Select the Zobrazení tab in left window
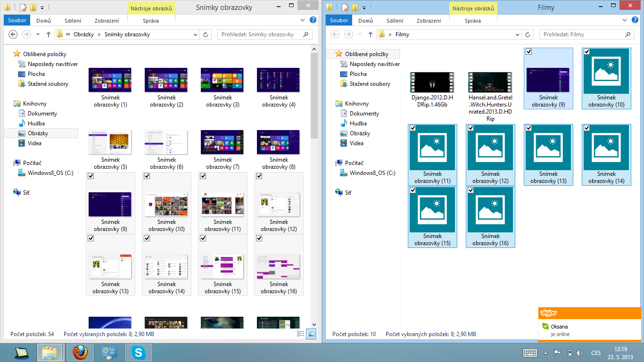 [x=107, y=20]
